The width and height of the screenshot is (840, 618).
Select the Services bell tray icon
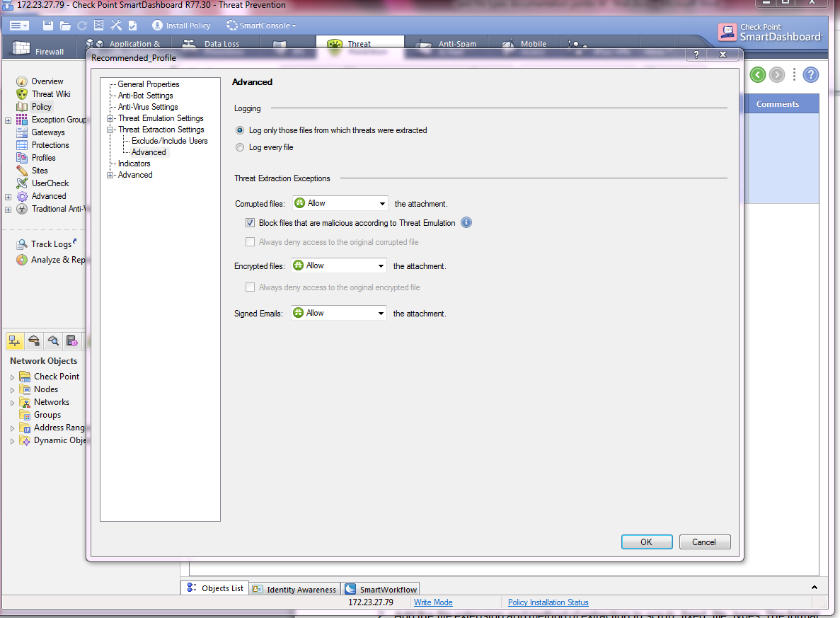[34, 341]
